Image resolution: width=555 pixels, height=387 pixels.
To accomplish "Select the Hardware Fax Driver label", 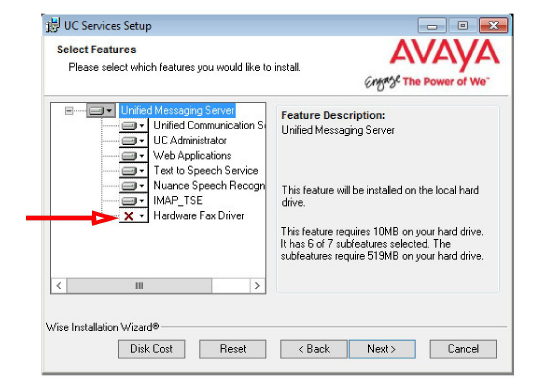I will 199,216.
